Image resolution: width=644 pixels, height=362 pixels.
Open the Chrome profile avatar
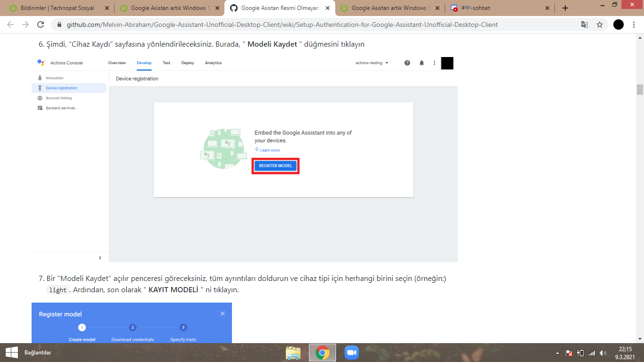pyautogui.click(x=619, y=25)
